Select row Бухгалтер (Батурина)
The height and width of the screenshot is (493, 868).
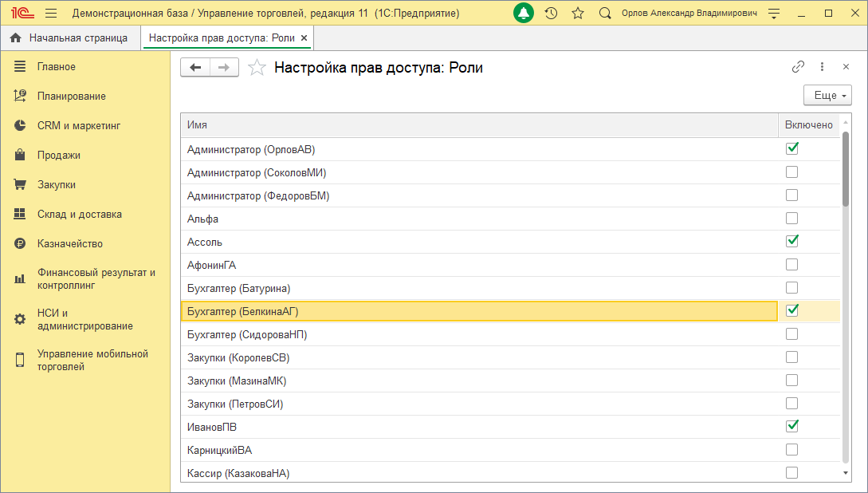coord(479,288)
